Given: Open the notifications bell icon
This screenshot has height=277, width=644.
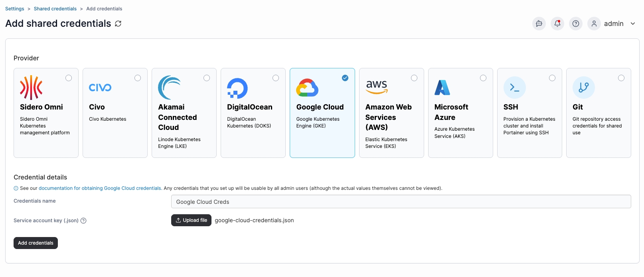Looking at the screenshot, I should coord(557,24).
